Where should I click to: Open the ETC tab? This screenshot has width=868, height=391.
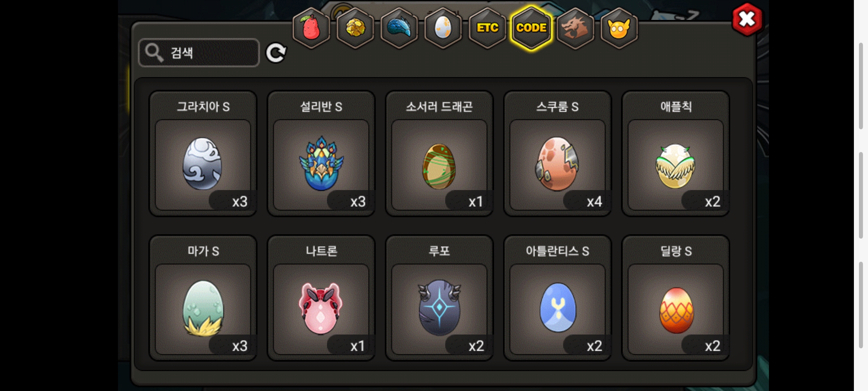(x=487, y=28)
